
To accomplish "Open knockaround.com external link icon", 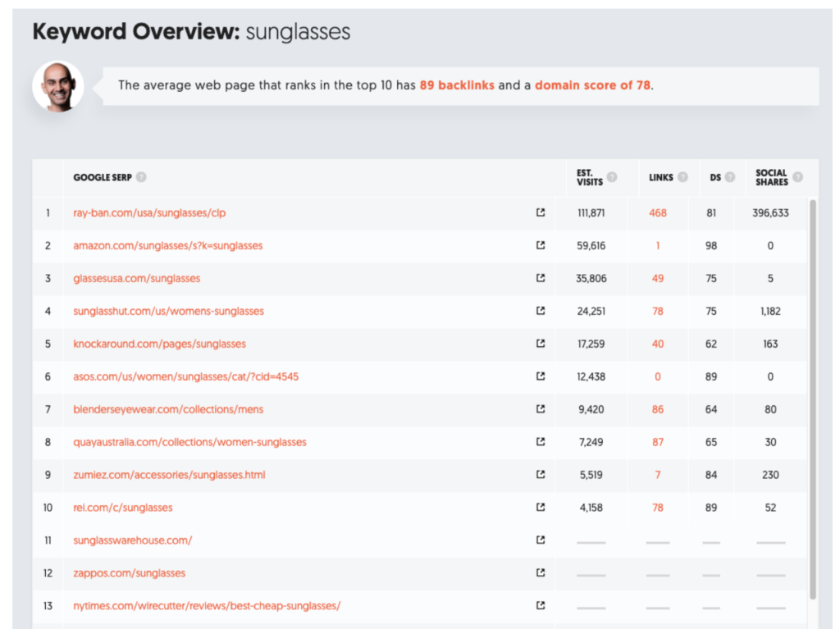I will click(x=541, y=344).
